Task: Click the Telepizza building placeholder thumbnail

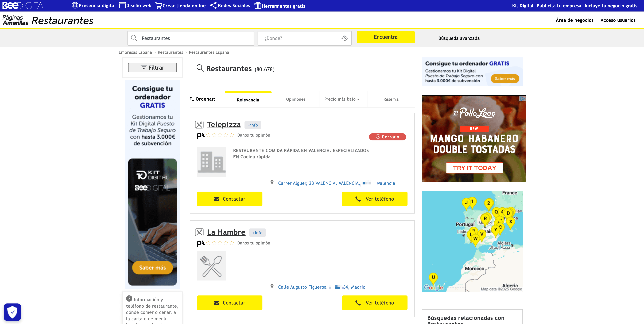Action: pos(211,162)
